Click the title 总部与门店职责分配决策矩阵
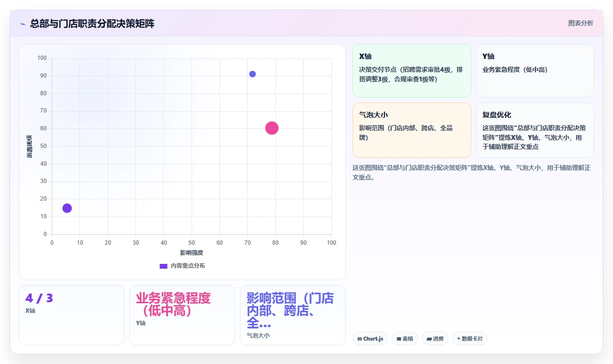Viewport: 613px width, 364px height. (x=92, y=23)
